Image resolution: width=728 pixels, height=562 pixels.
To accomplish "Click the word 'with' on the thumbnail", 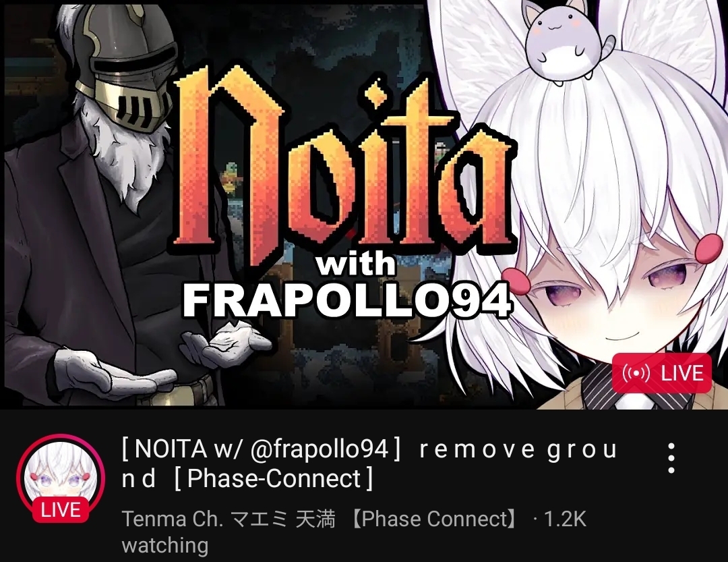I will click(356, 265).
